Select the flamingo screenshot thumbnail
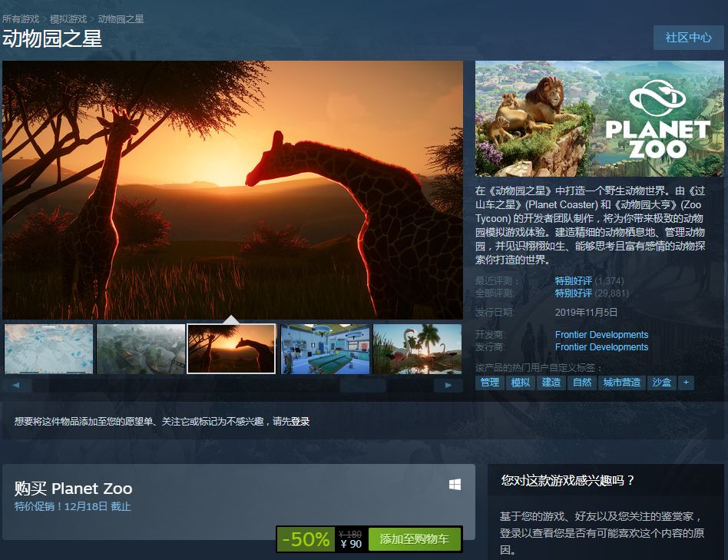The width and height of the screenshot is (728, 560). (x=418, y=349)
